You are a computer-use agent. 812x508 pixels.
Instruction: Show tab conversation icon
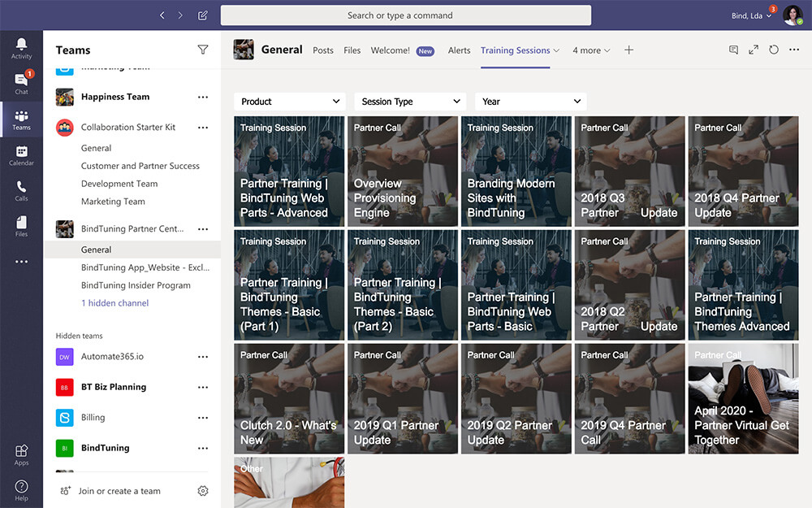(733, 50)
